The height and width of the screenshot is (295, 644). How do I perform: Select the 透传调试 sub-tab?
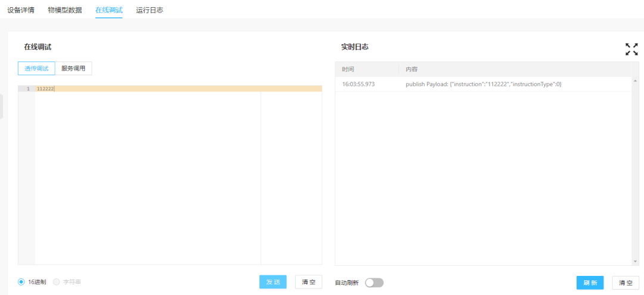pyautogui.click(x=36, y=68)
